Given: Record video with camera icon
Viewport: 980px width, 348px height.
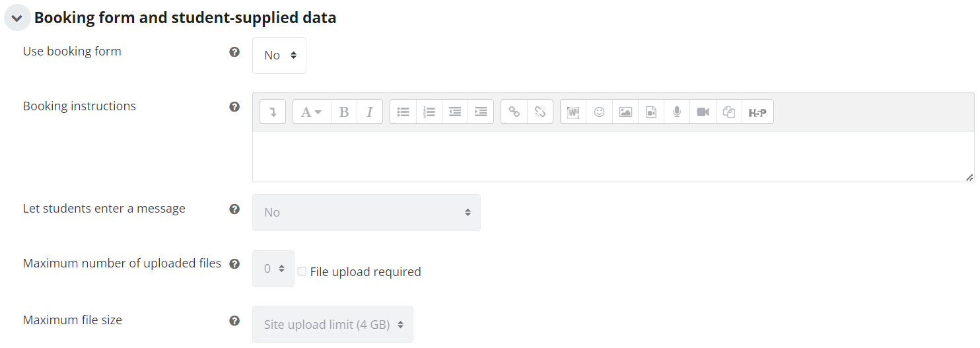Looking at the screenshot, I should (x=703, y=112).
